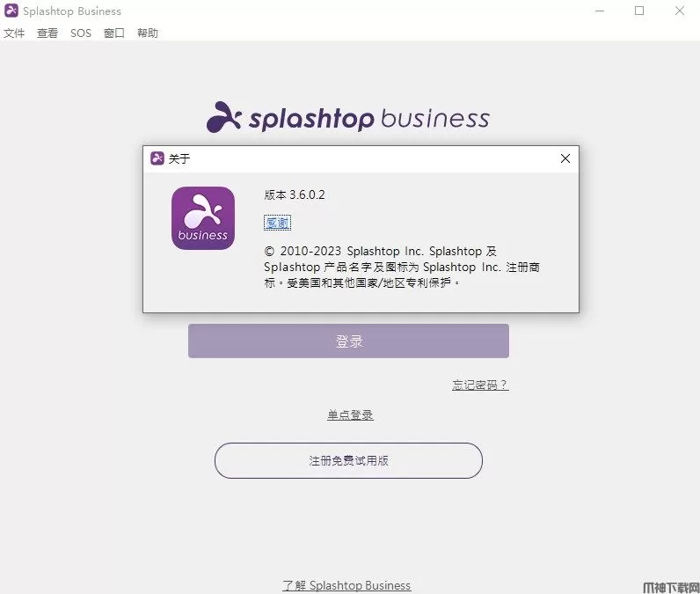Close the Splashtop Business main window
700x594 pixels.
click(680, 11)
